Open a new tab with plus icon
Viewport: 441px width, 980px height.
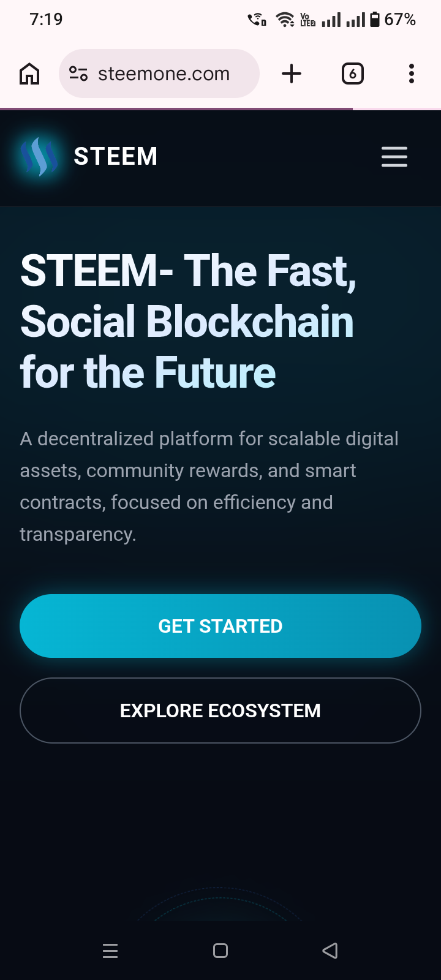tap(292, 74)
